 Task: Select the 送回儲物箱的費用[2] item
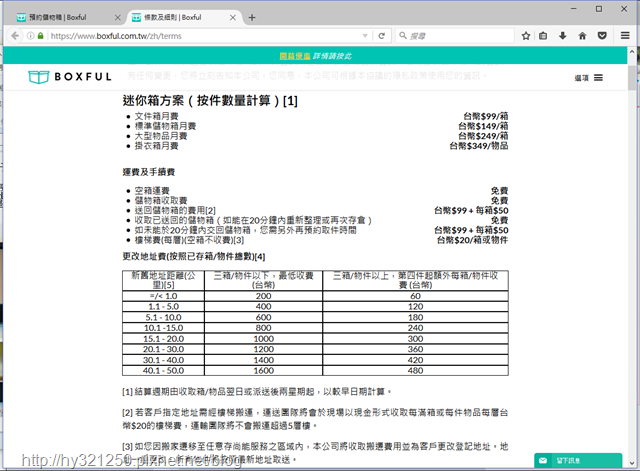tap(175, 210)
